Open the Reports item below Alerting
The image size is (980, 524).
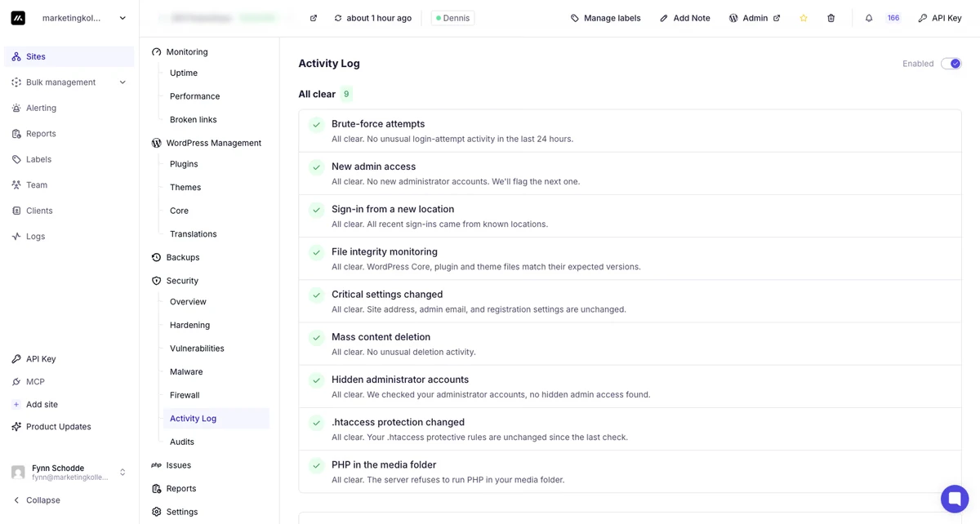(x=69, y=133)
